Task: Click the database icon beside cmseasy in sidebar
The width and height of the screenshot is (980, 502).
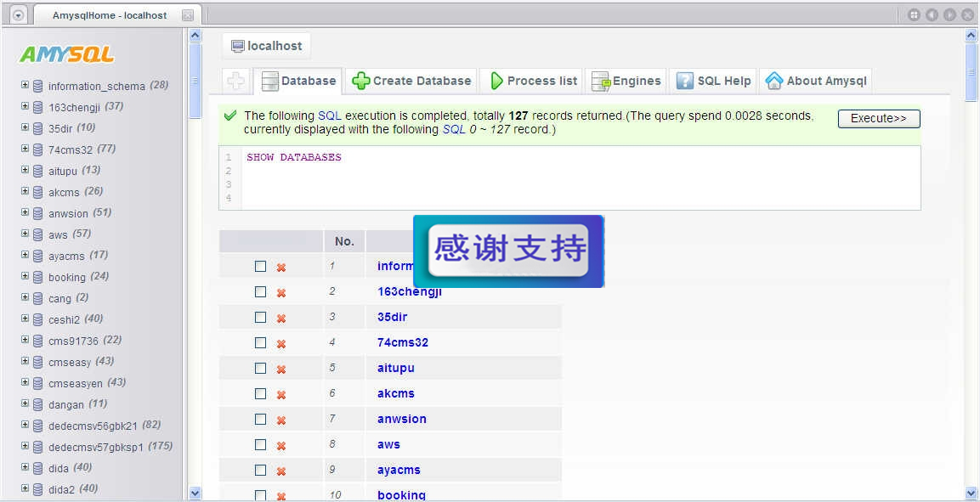Action: click(38, 362)
